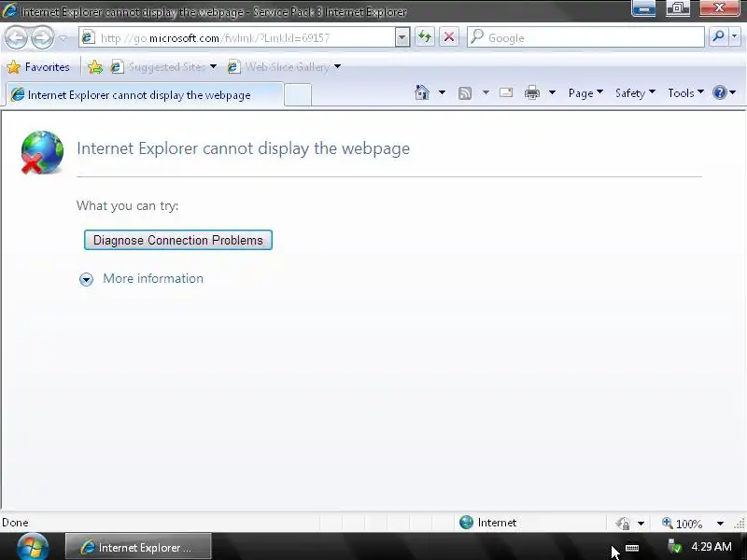This screenshot has height=560, width=747.
Task: Click the More information link text
Action: click(153, 278)
